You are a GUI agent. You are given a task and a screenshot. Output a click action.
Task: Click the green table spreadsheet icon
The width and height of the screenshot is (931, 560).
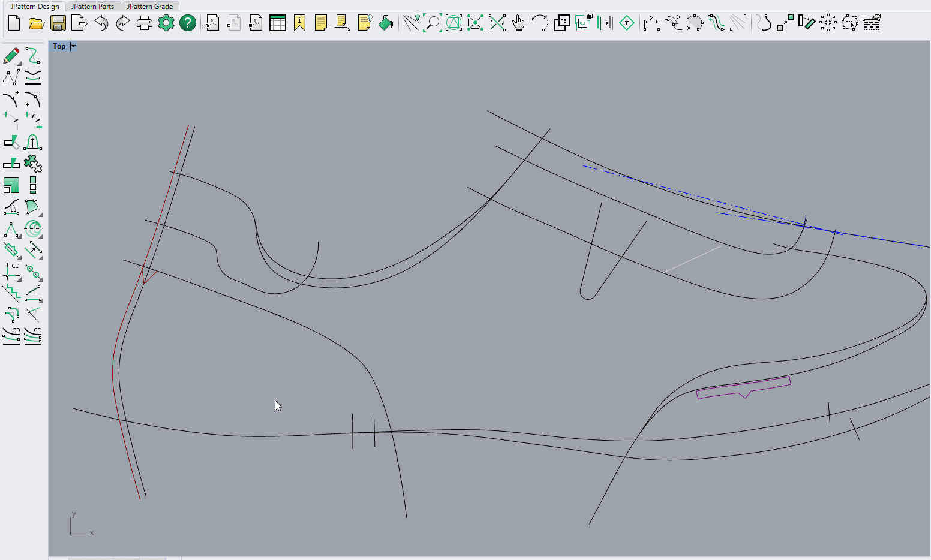click(x=278, y=23)
